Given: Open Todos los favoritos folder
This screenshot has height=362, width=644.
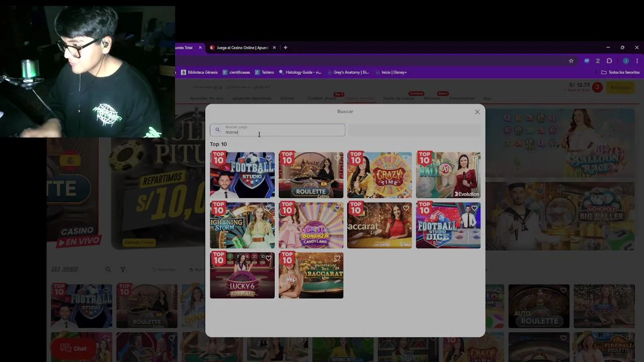Looking at the screenshot, I should (x=620, y=72).
